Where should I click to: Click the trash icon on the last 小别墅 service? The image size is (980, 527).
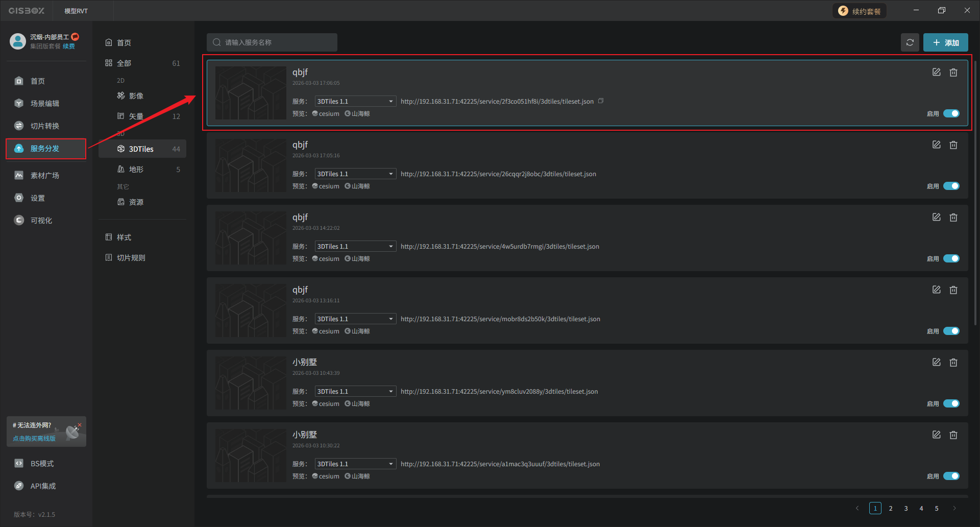point(953,435)
